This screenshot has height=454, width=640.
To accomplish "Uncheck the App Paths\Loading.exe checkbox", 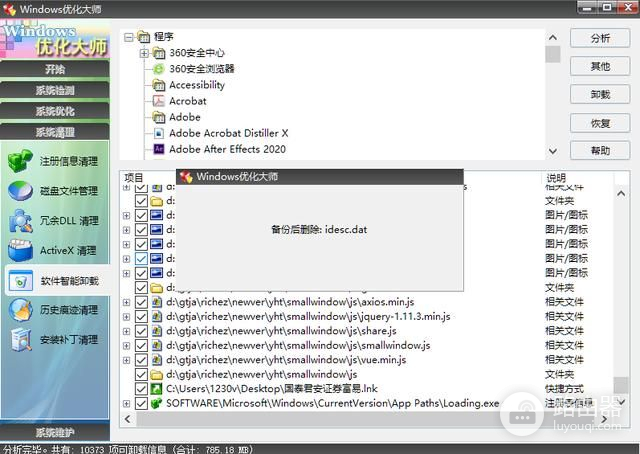I will [141, 403].
